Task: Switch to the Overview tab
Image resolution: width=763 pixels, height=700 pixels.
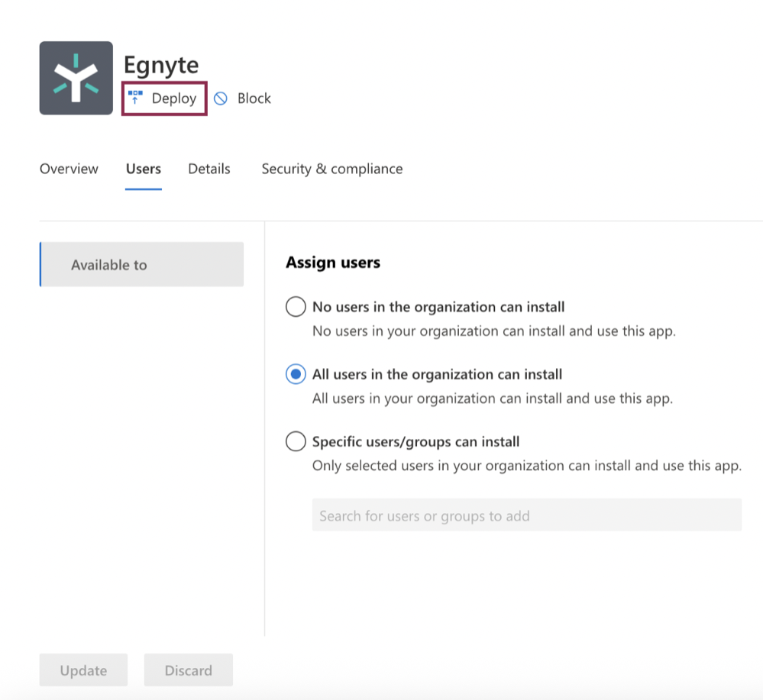Action: pos(69,169)
